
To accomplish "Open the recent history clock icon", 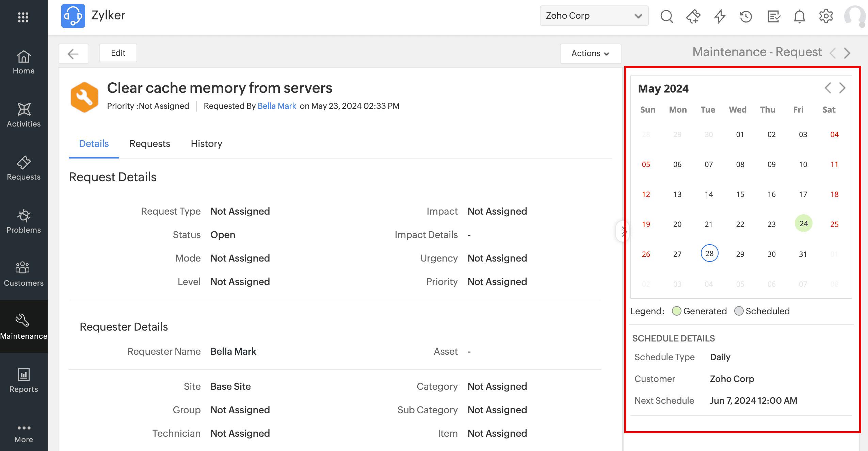I will [x=746, y=16].
